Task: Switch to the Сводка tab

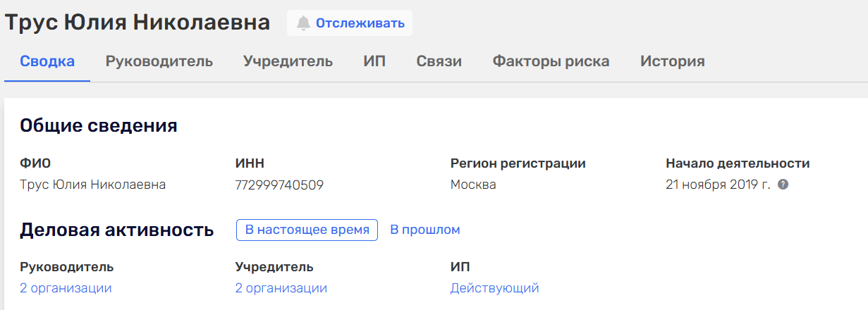Action: [47, 61]
